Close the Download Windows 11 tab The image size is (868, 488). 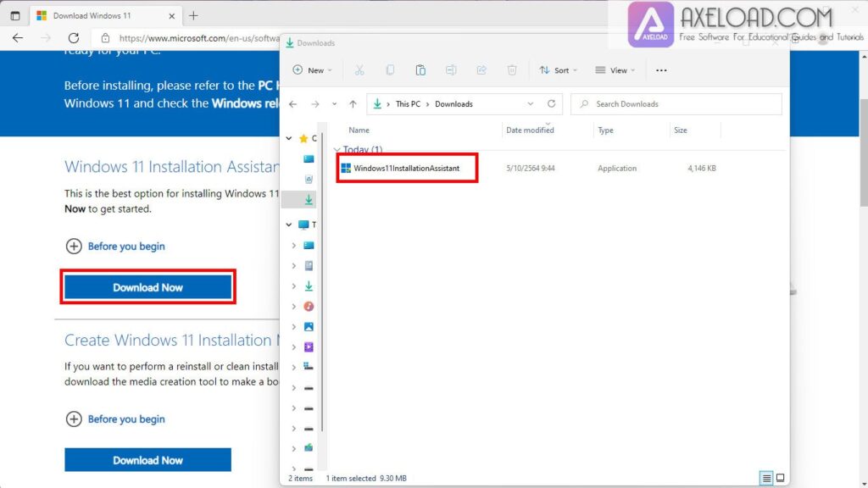pyautogui.click(x=171, y=16)
